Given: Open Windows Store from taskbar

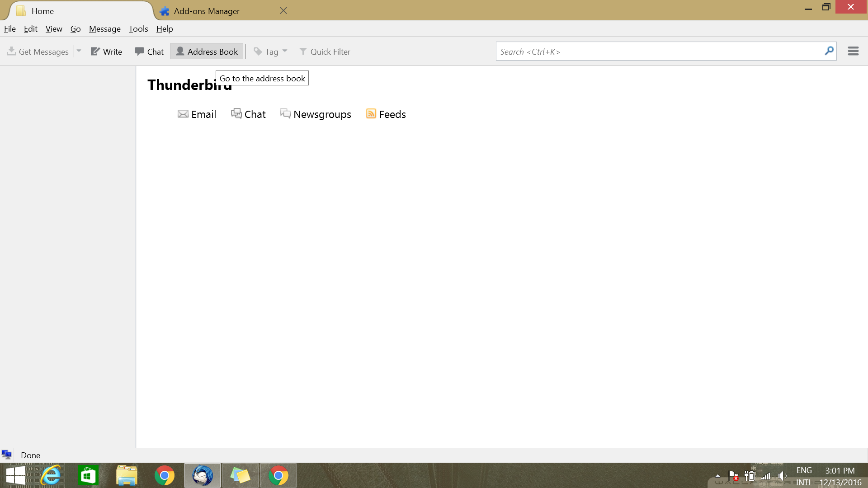Looking at the screenshot, I should click(88, 475).
